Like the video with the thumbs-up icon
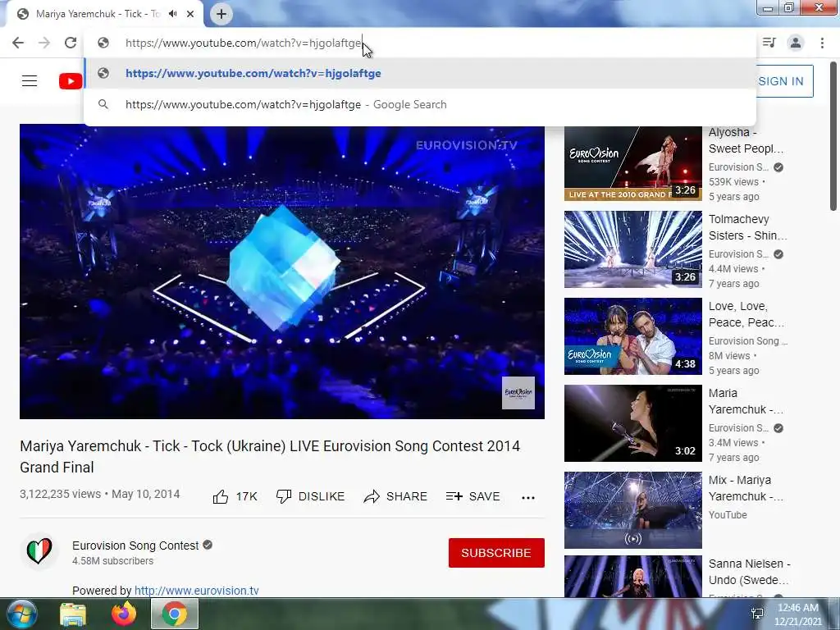The width and height of the screenshot is (840, 630). click(x=221, y=496)
